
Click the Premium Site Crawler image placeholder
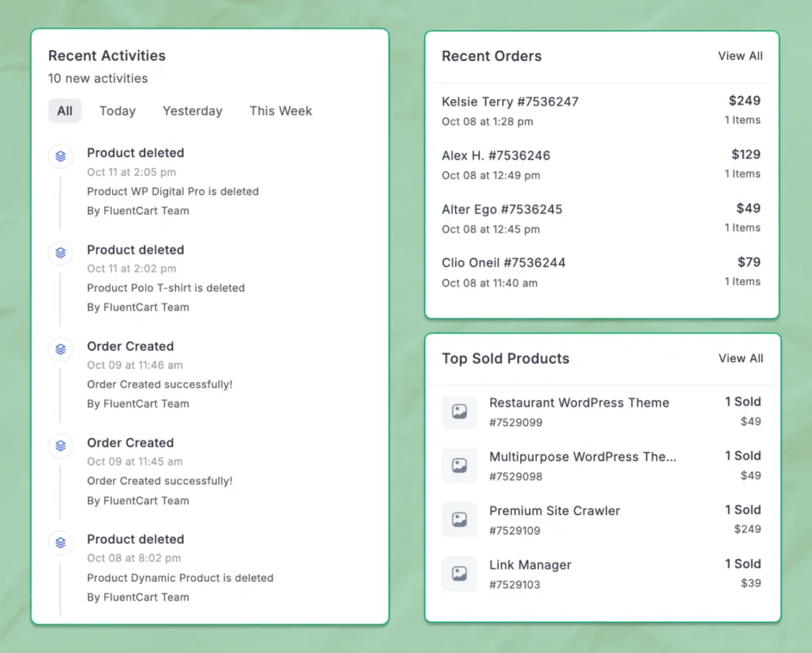[459, 520]
